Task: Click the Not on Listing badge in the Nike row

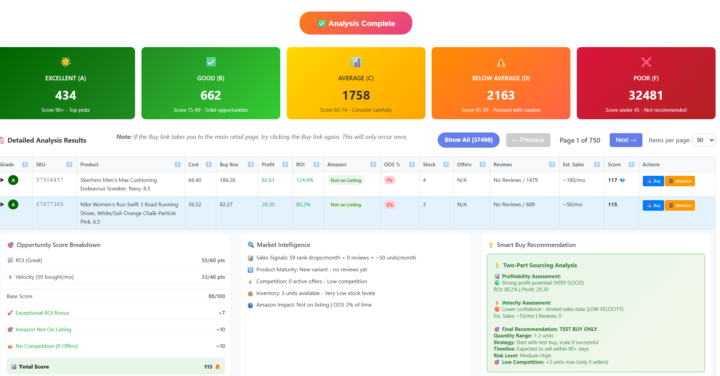Action: [x=346, y=204]
